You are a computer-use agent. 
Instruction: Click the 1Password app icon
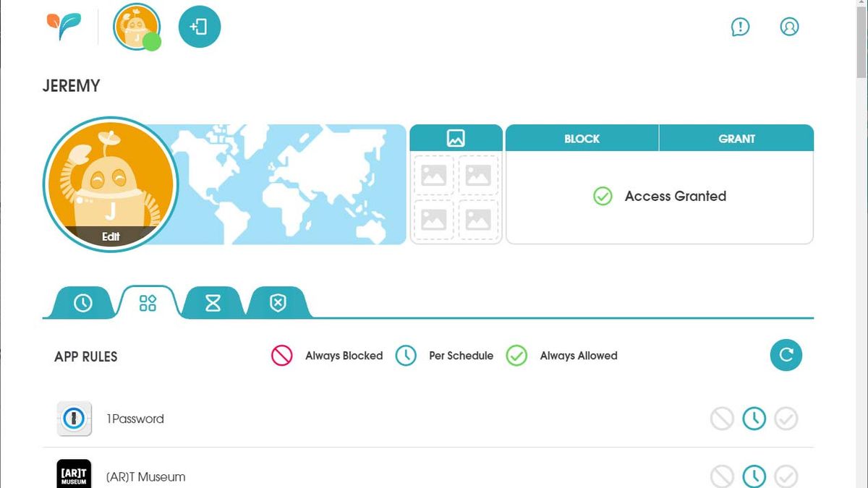tap(72, 418)
